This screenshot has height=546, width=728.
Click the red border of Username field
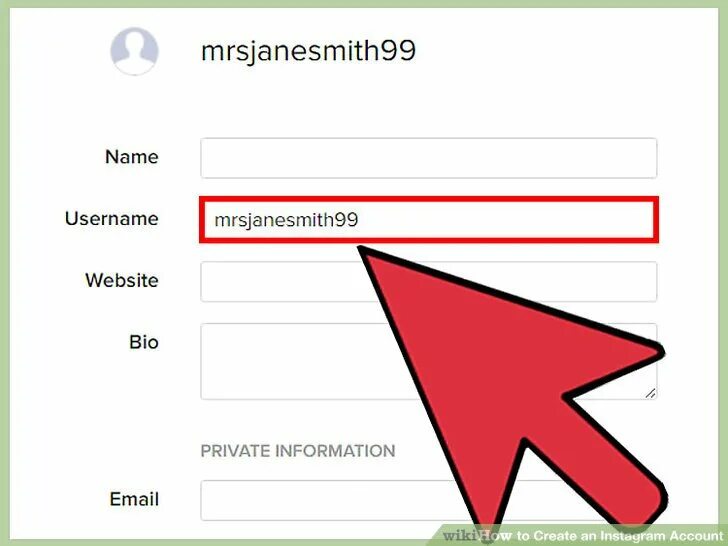(429, 200)
